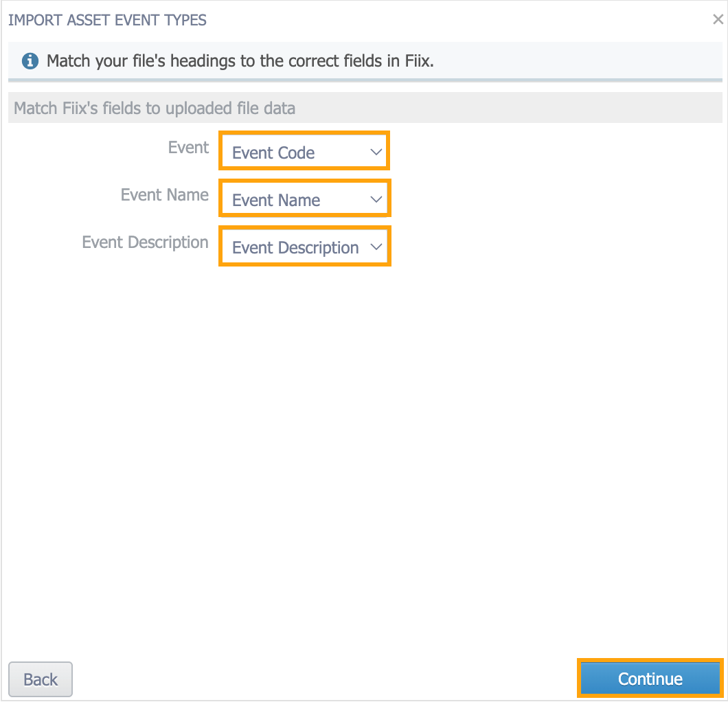The height and width of the screenshot is (702, 728).
Task: Close the Import Asset Event Types dialog
Action: tap(718, 20)
